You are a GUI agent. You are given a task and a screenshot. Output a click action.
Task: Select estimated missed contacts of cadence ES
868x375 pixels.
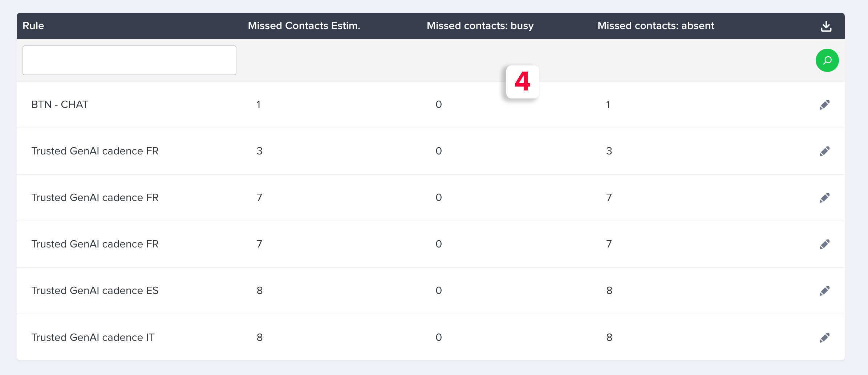[260, 291]
